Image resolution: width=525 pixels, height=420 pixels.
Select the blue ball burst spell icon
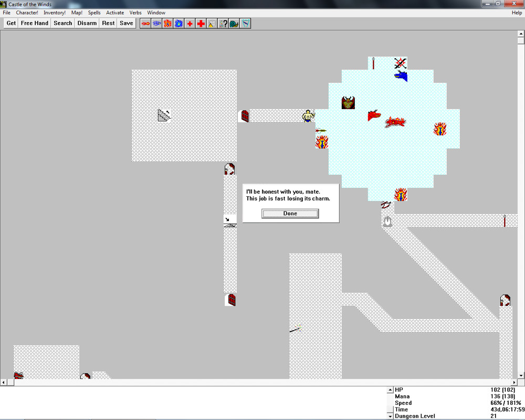178,24
